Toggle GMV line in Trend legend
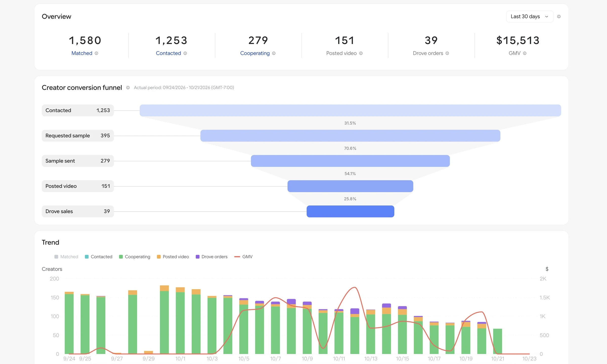Screen dimensions: 607x364 coord(243,257)
